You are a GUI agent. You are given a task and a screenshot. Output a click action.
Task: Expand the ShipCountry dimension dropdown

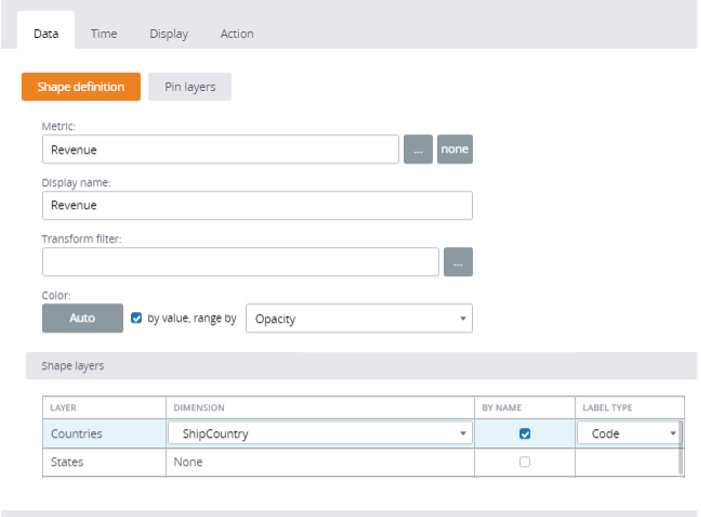pos(319,434)
